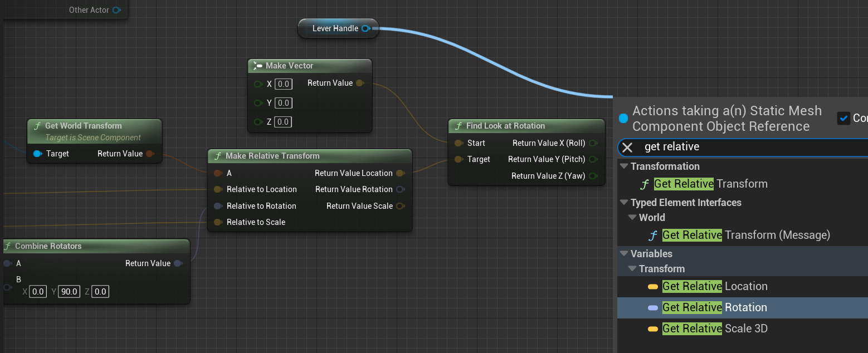Collapse the Transformation category
868x353 pixels.
(624, 166)
